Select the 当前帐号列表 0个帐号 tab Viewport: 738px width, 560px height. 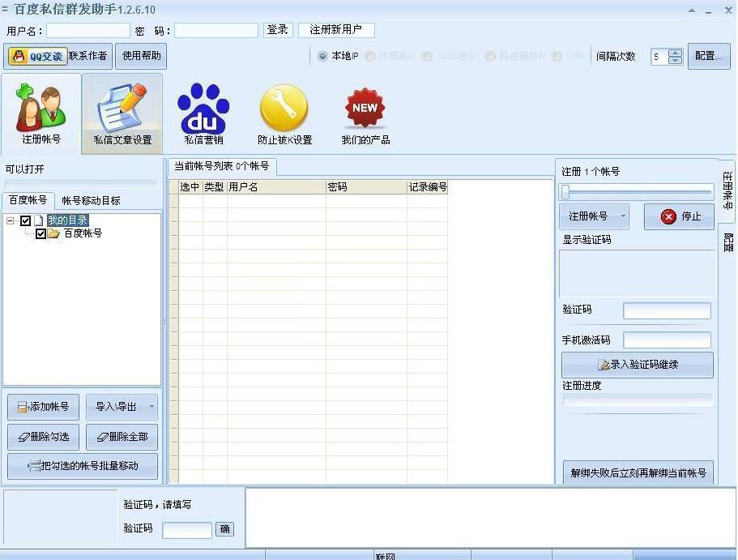coord(222,166)
